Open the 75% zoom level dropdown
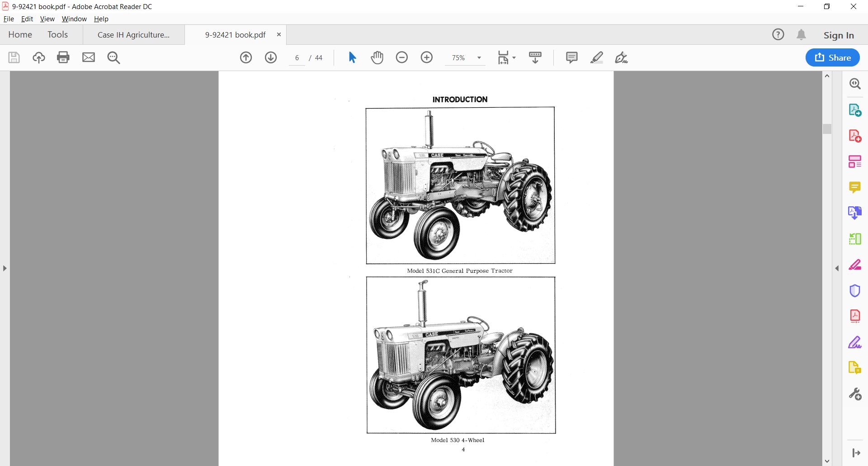Screen dimensions: 868x466 tap(479, 58)
